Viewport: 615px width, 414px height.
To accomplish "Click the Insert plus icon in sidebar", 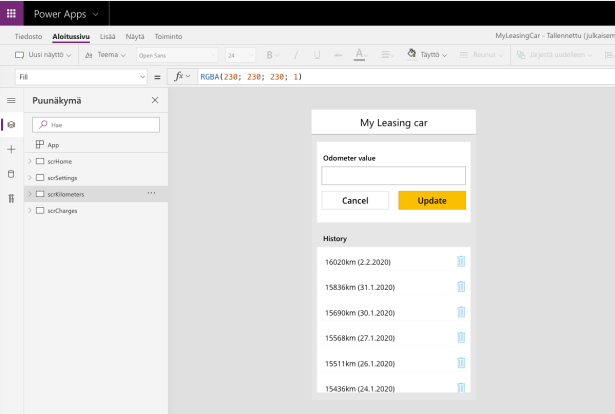I will [x=11, y=149].
